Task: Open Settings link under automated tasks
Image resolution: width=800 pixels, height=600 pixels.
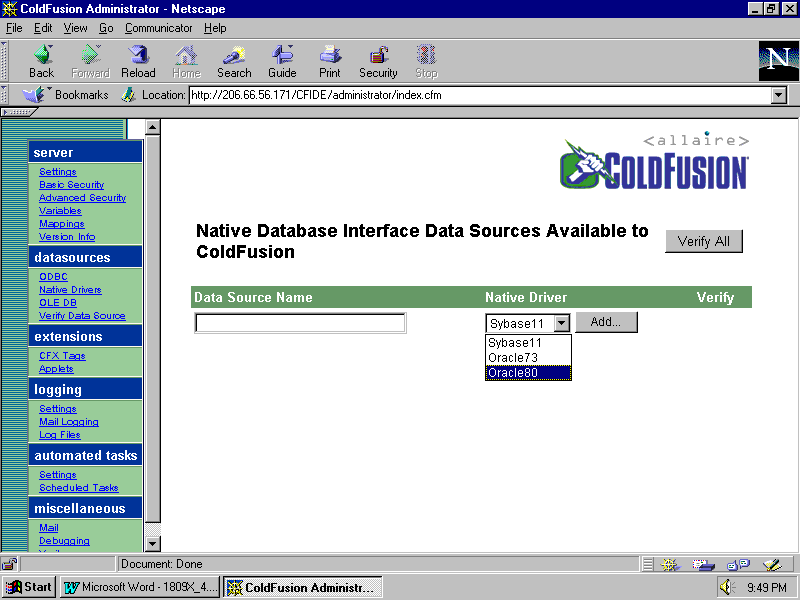Action: (x=58, y=474)
